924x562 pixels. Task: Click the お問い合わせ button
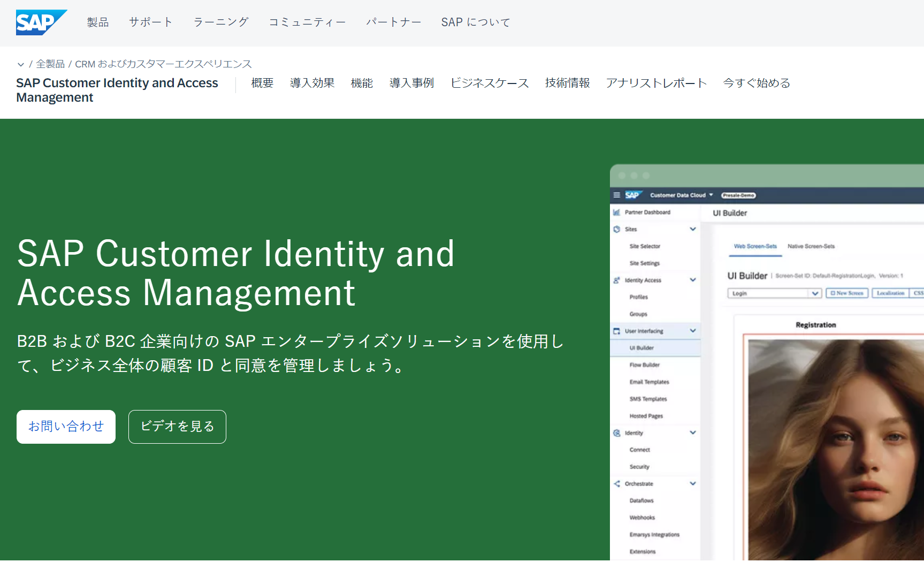(x=66, y=427)
